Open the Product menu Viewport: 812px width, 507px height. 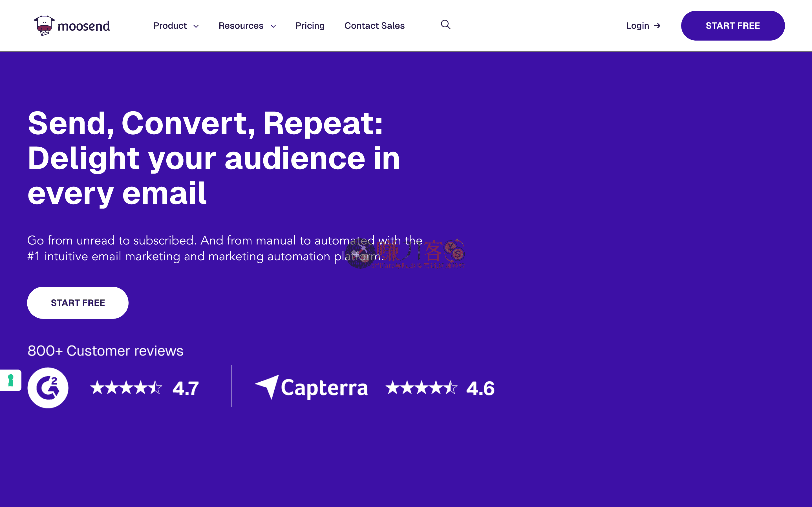click(x=170, y=25)
